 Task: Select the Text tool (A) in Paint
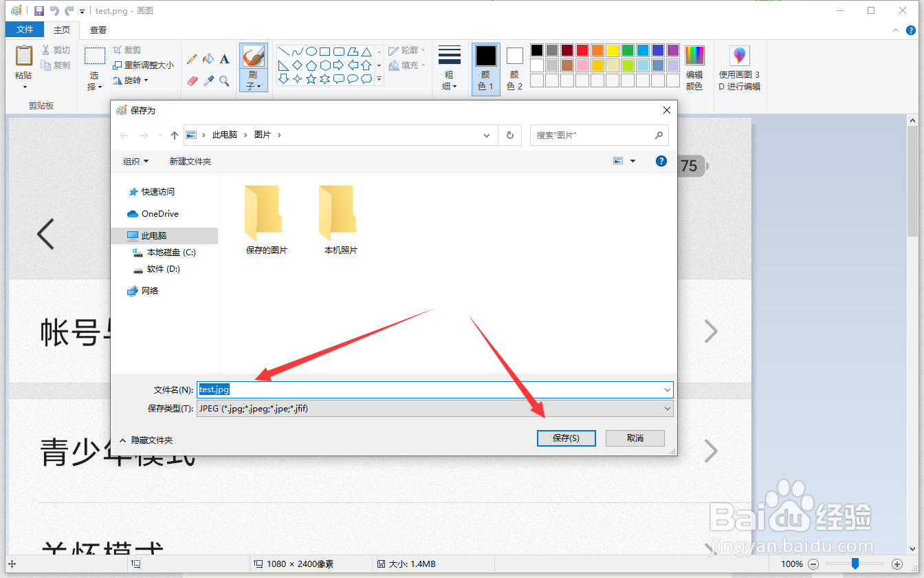[x=224, y=59]
